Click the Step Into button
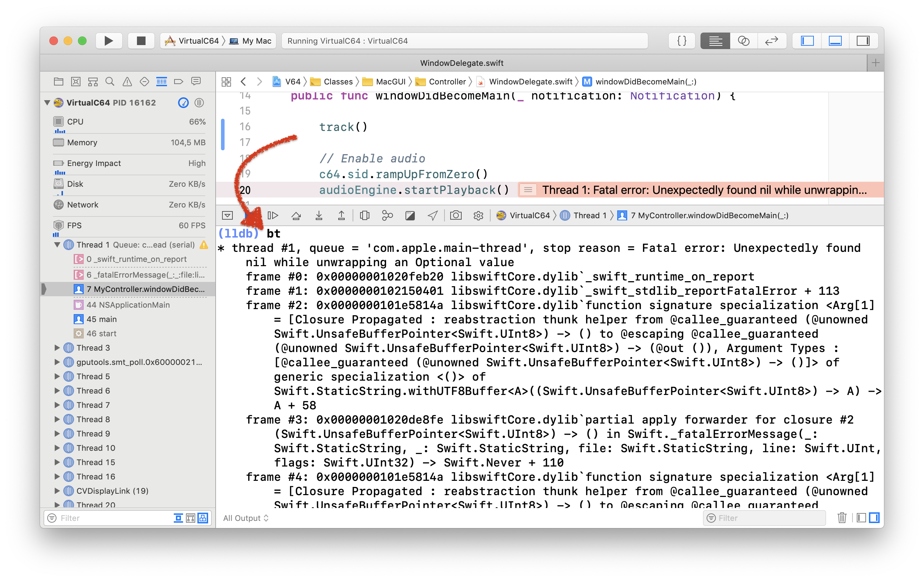 coord(319,215)
